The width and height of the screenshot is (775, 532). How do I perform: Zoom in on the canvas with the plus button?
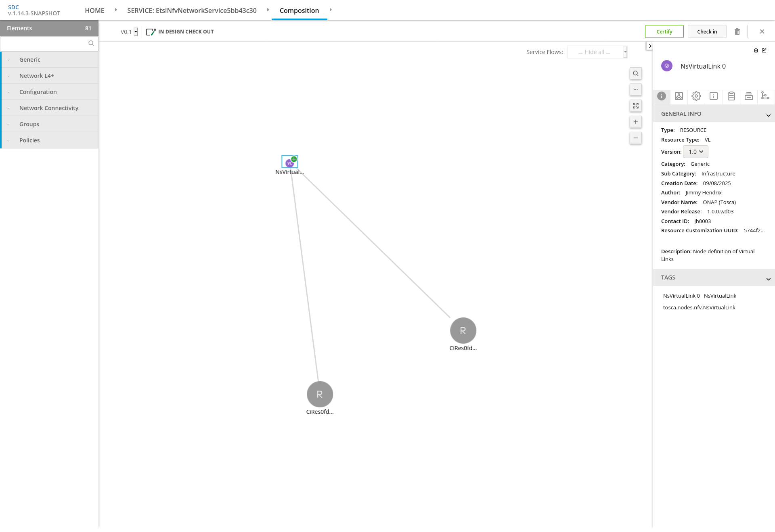coord(636,122)
